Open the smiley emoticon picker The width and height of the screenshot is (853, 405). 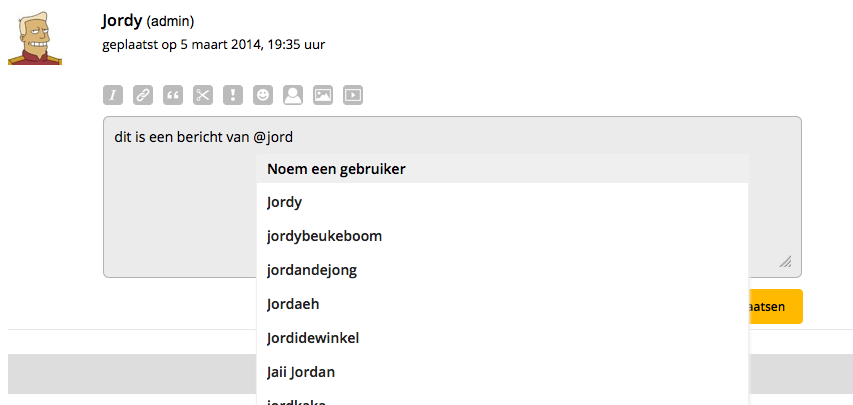pyautogui.click(x=263, y=96)
